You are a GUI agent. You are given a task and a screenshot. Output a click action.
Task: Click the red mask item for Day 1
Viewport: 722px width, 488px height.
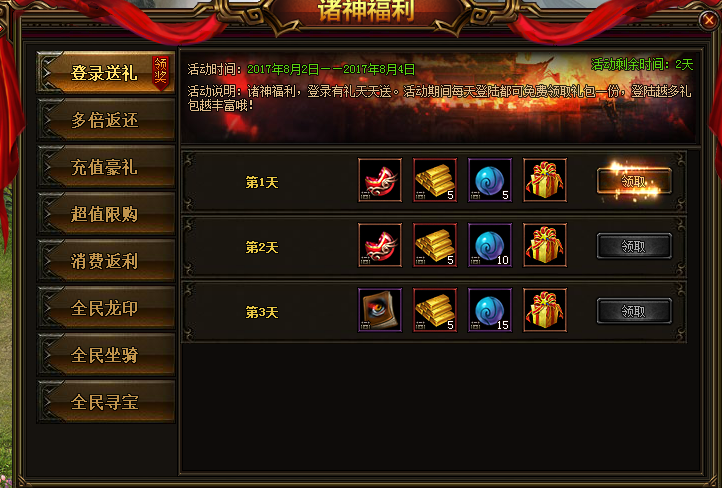[x=380, y=180]
